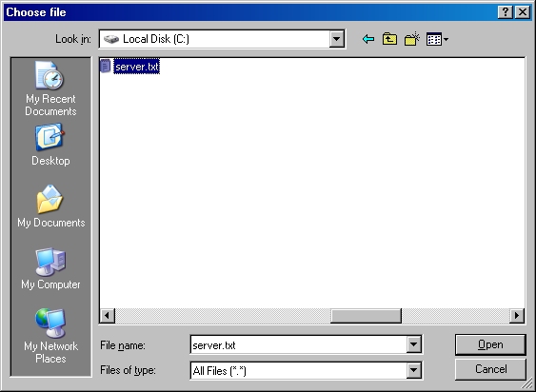This screenshot has width=536, height=392.
Task: Click the scroll left arrow
Action: point(108,316)
